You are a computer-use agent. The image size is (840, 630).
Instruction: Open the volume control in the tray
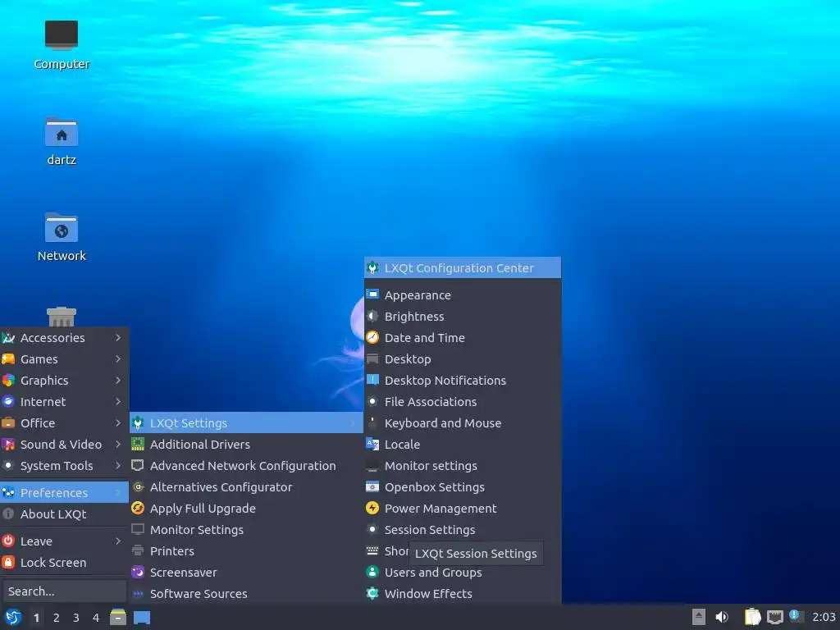coord(722,617)
